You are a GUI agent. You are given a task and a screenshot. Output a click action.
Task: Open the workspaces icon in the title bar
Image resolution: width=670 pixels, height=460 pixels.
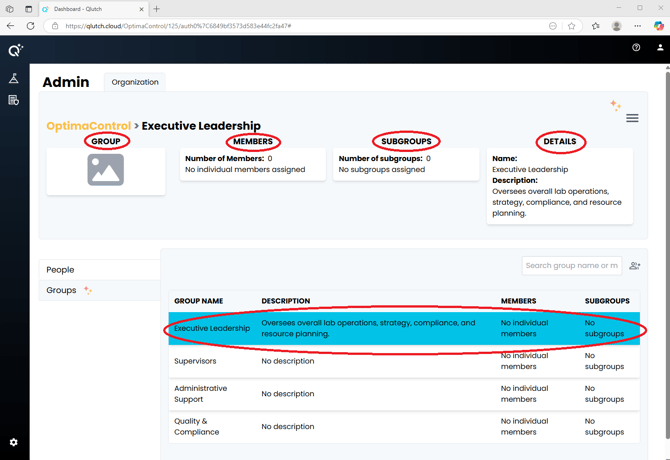[x=9, y=9]
